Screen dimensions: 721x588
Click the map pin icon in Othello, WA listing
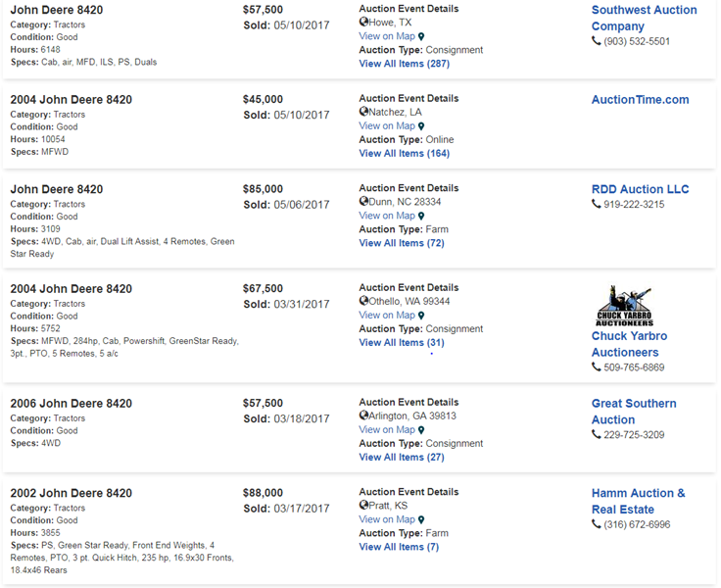(x=421, y=316)
